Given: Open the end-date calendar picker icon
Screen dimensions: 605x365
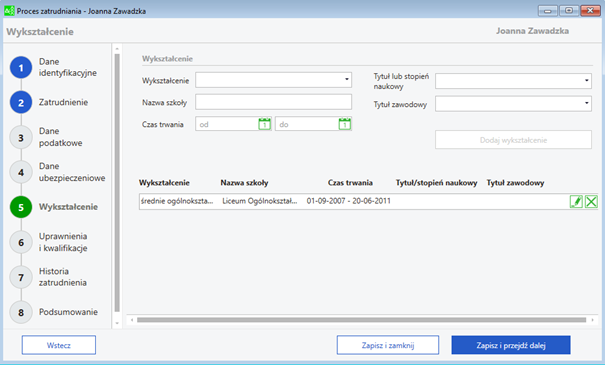Looking at the screenshot, I should (345, 124).
